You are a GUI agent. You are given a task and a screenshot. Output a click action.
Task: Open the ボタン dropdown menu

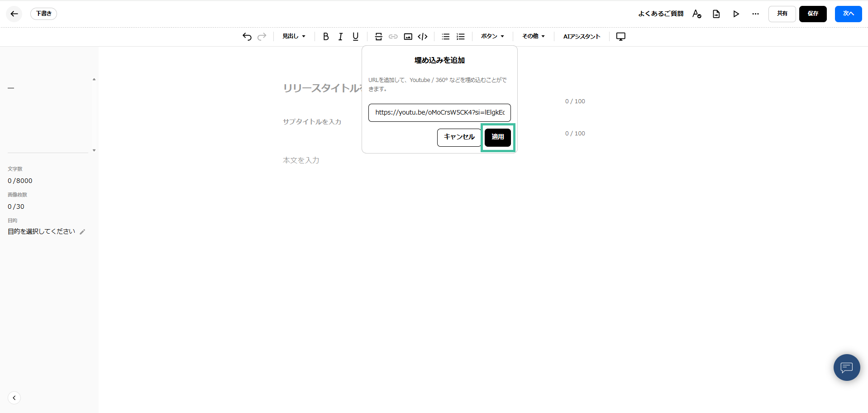coord(492,36)
